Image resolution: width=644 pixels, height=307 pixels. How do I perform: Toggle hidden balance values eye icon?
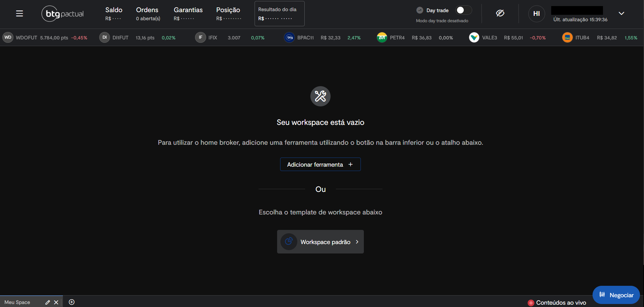pos(500,13)
